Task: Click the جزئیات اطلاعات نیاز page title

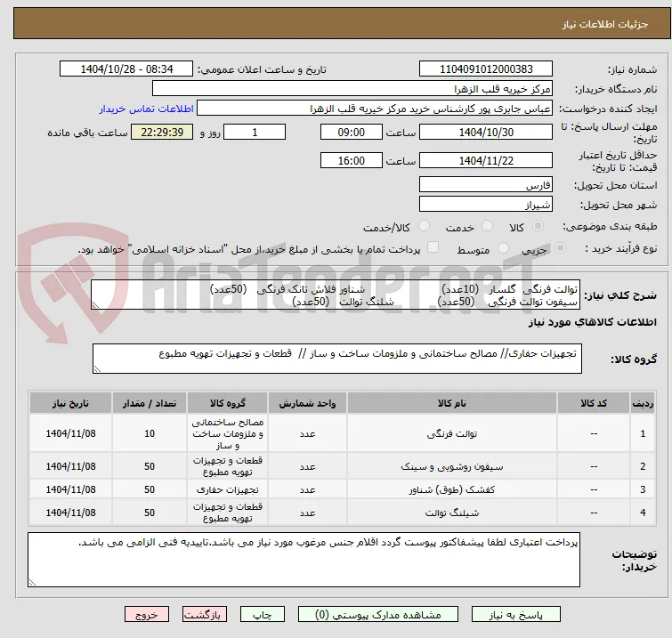Action: pyautogui.click(x=604, y=24)
